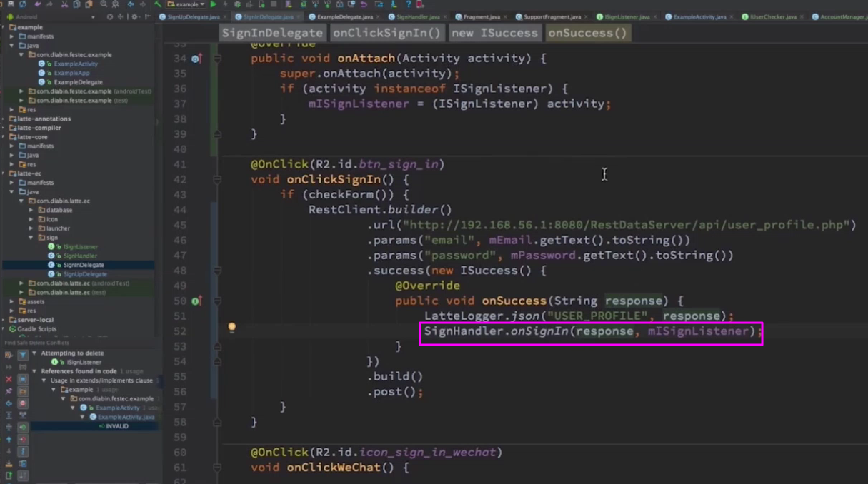Click 'new ISuccess' breadcrumb
Screen dimensions: 868x484
coord(495,33)
